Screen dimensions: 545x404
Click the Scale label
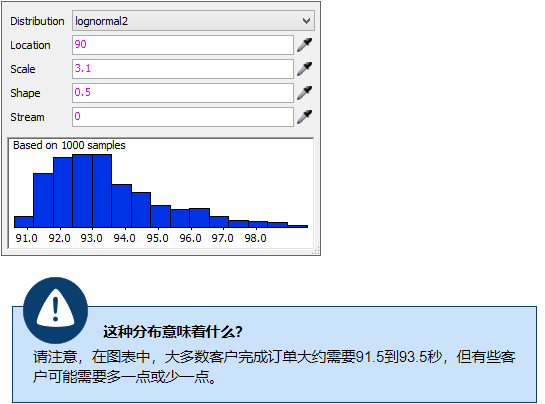pos(23,69)
